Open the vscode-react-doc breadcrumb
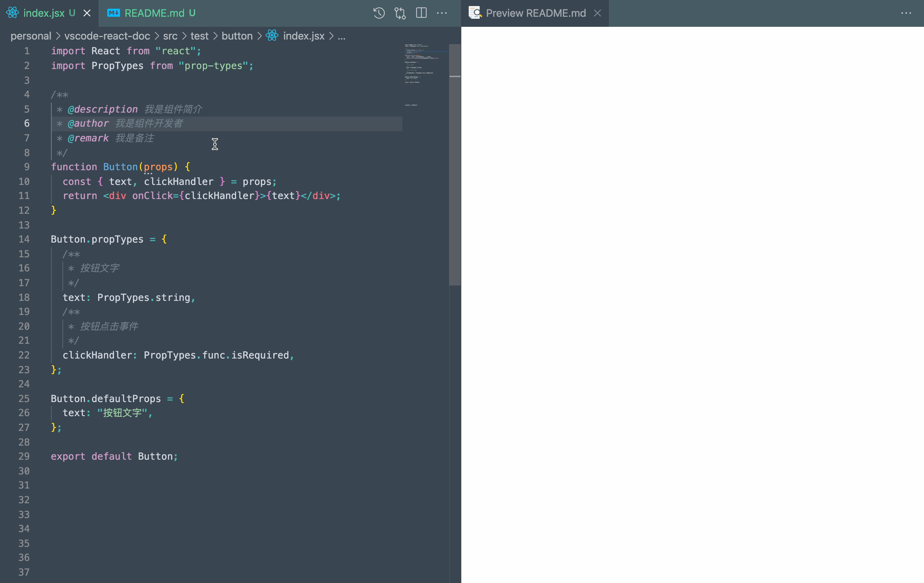Viewport: 924px width, 583px height. coord(107,36)
